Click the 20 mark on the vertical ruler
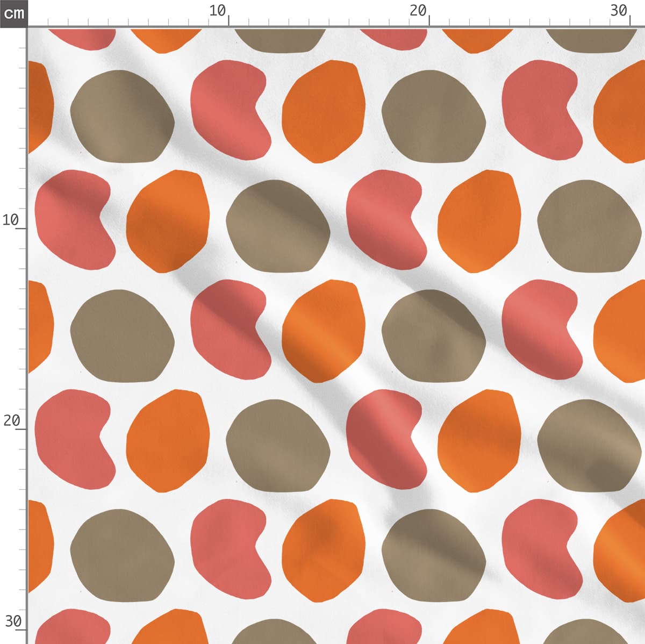The image size is (645, 644). click(11, 420)
